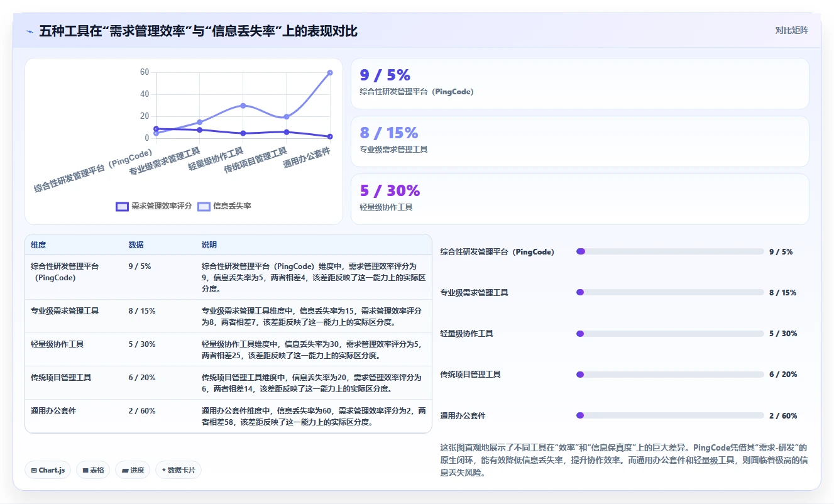Click the 进度 tag chip
The height and width of the screenshot is (504, 834).
tap(133, 470)
